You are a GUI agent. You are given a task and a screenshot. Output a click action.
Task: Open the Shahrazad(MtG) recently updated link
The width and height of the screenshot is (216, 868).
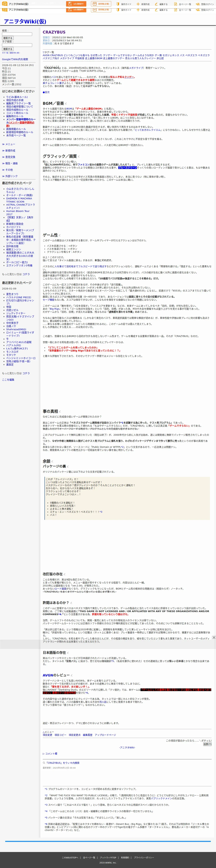pos(16,329)
